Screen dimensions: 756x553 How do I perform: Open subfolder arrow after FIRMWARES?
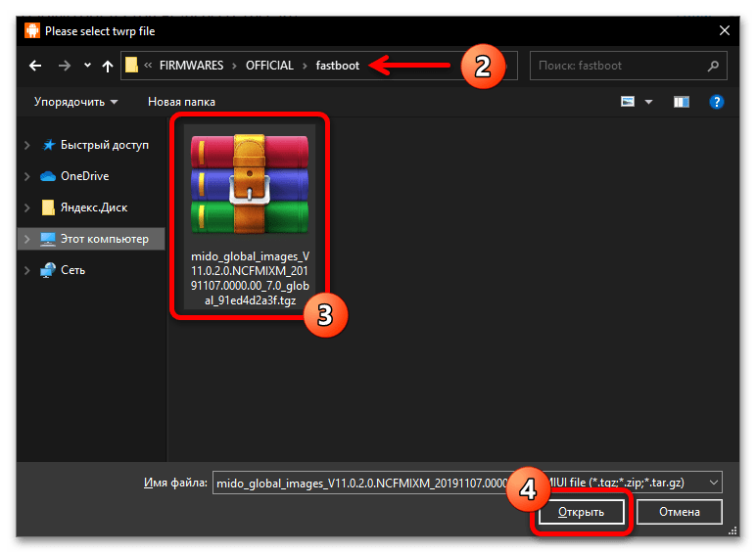point(234,66)
